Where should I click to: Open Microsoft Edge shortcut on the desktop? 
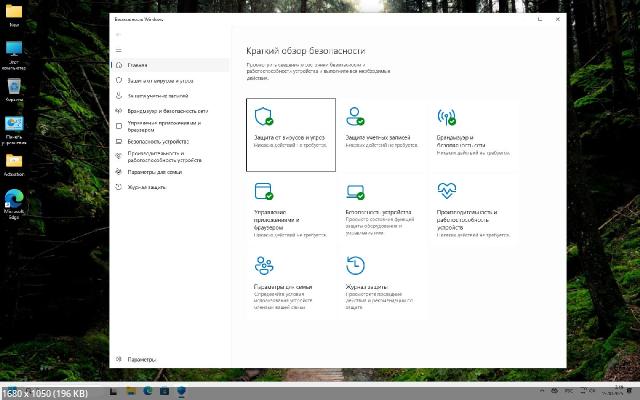[15, 199]
